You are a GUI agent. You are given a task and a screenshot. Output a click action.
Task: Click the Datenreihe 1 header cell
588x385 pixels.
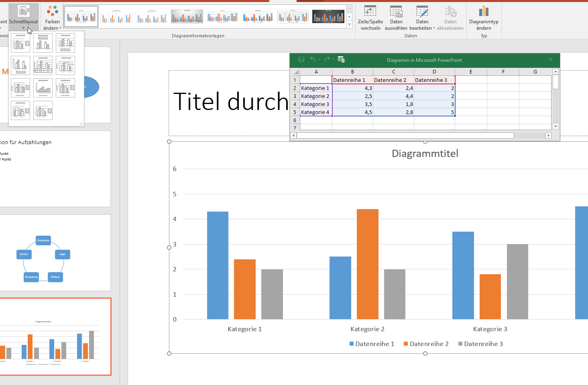coord(352,80)
